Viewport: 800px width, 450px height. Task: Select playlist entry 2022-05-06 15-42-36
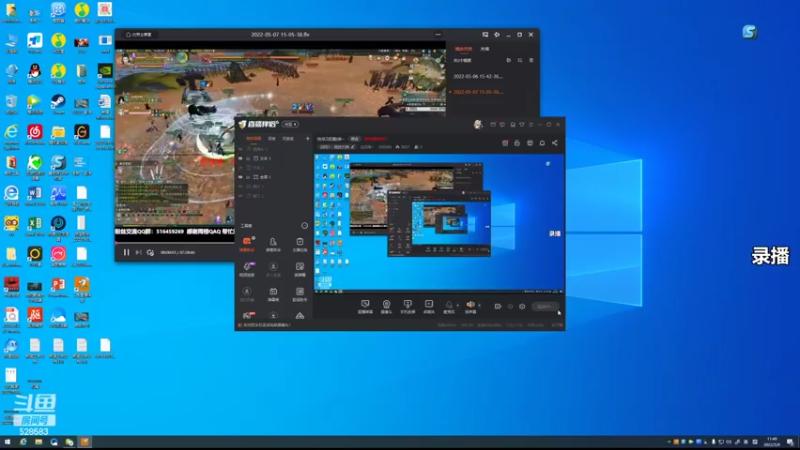coord(478,77)
